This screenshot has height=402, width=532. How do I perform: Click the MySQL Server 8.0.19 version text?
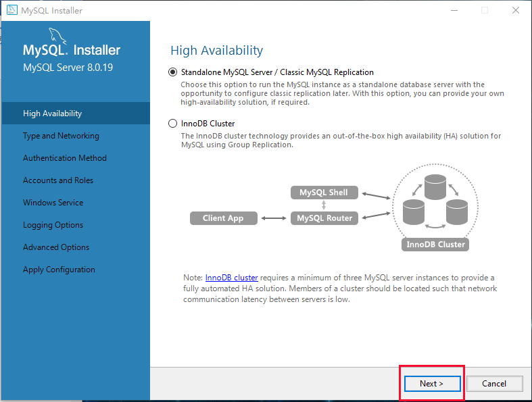tap(68, 67)
